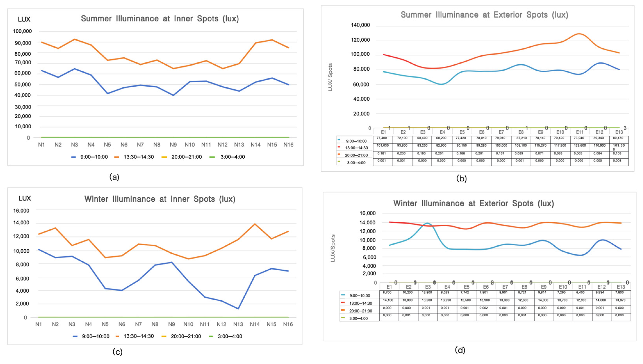
Task: Click the 13,800 cell under E3 in the winter table
Action: [427, 292]
